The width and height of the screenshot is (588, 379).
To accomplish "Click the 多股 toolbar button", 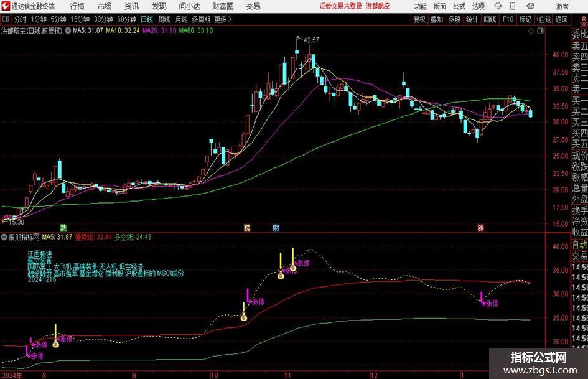I will pos(454,19).
